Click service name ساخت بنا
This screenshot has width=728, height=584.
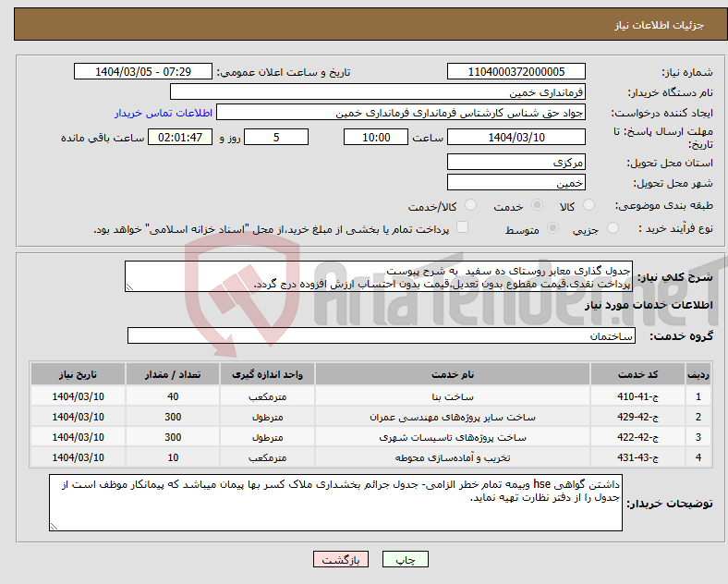coord(453,397)
